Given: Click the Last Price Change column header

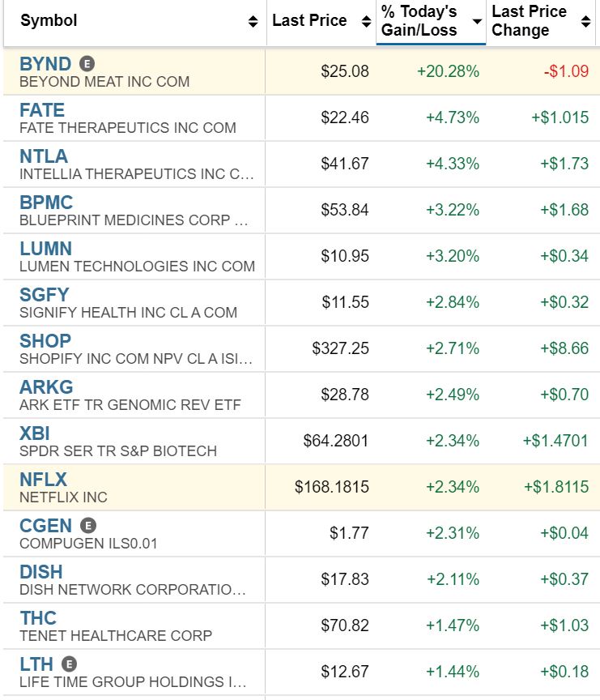Looking at the screenshot, I should [x=529, y=21].
